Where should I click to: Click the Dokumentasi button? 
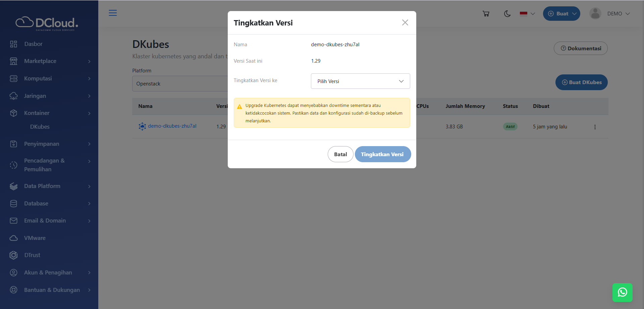[x=580, y=48]
